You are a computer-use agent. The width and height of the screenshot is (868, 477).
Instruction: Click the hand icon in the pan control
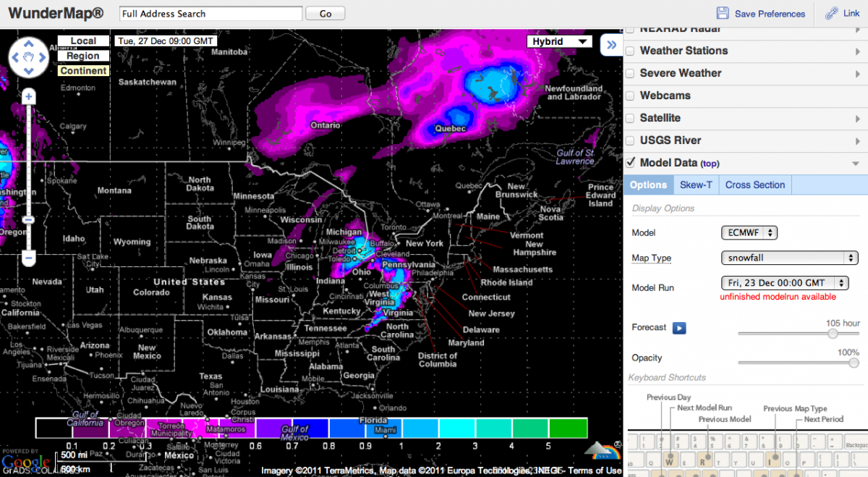(28, 56)
